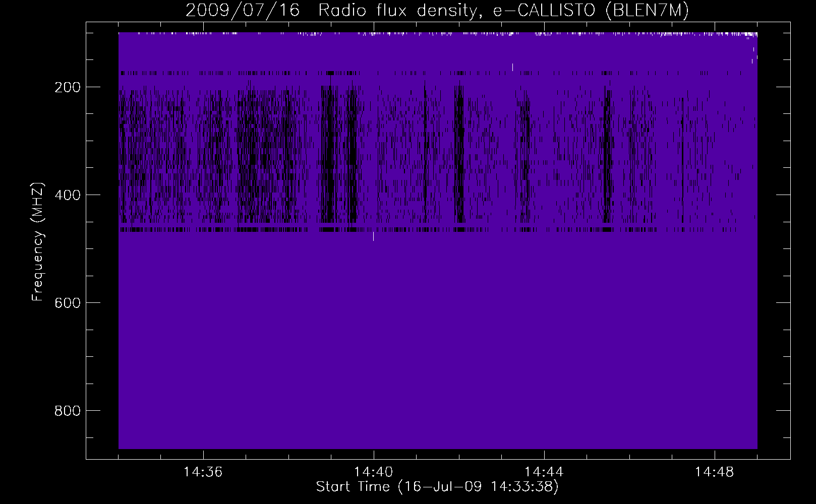Image resolution: width=816 pixels, height=504 pixels.
Task: Click the 200 frequency tick label
Action: pos(68,87)
